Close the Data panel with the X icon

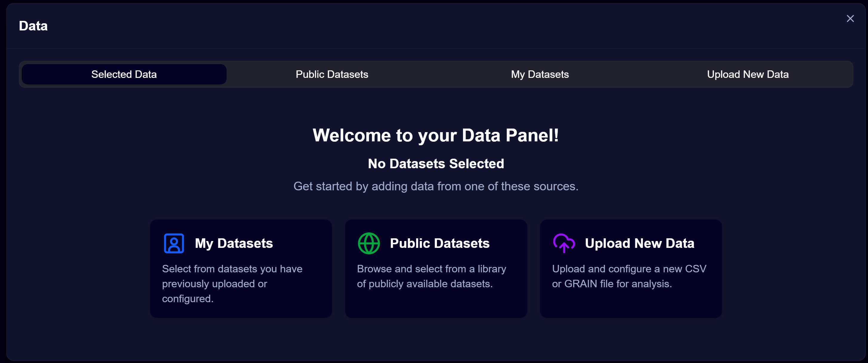tap(850, 18)
